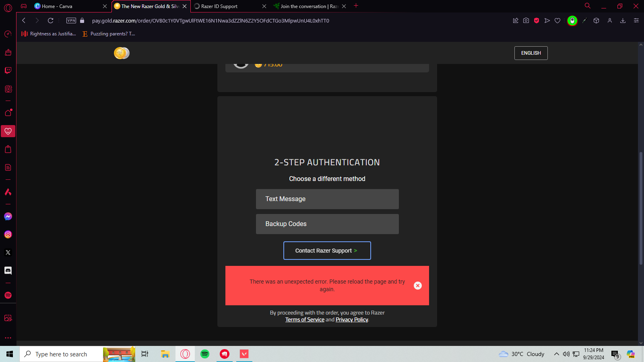Switch to the Razer ID Support tab
This screenshot has width=644, height=362.
(x=230, y=6)
